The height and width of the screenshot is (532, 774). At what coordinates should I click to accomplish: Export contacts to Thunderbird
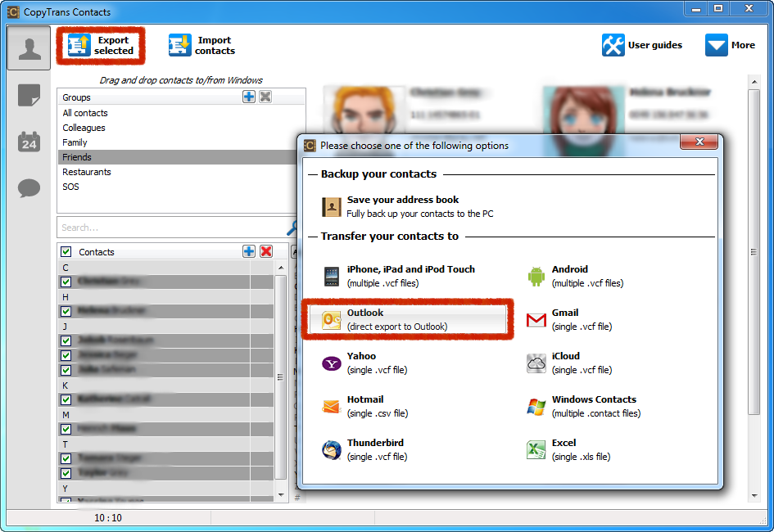click(x=364, y=449)
